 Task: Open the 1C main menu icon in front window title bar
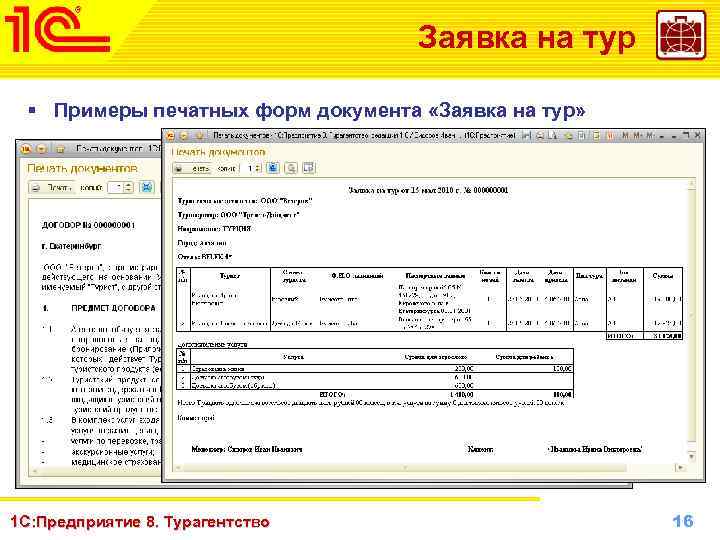[x=170, y=136]
